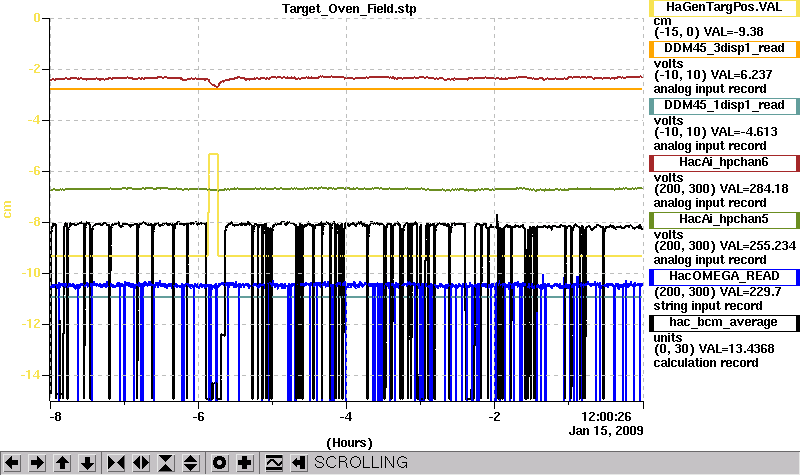The width and height of the screenshot is (800, 475).
Task: Click the -14 tick label on the y-axis
Action: [x=30, y=376]
